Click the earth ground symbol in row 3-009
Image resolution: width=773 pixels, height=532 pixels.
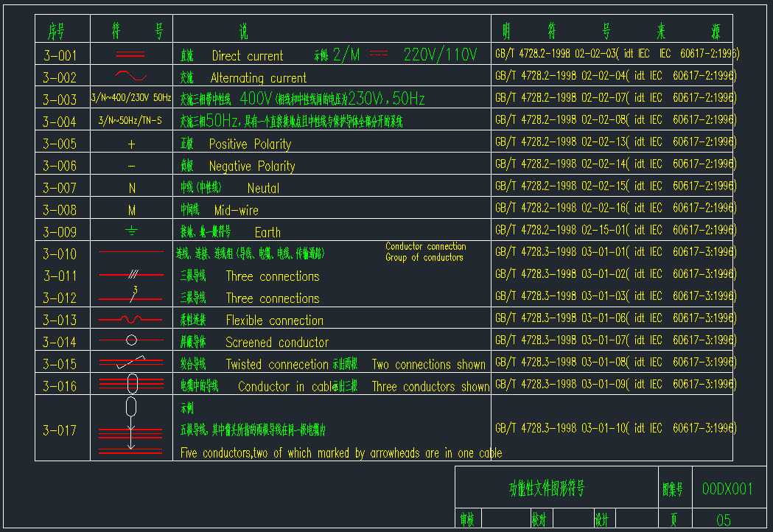pos(132,231)
